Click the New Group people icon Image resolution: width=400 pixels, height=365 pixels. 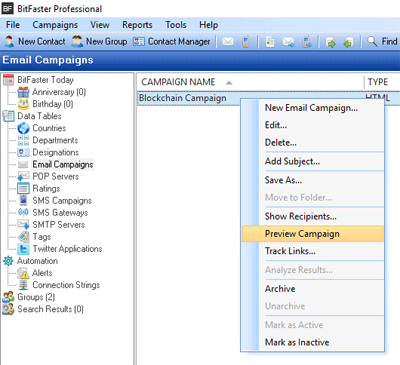(x=77, y=42)
